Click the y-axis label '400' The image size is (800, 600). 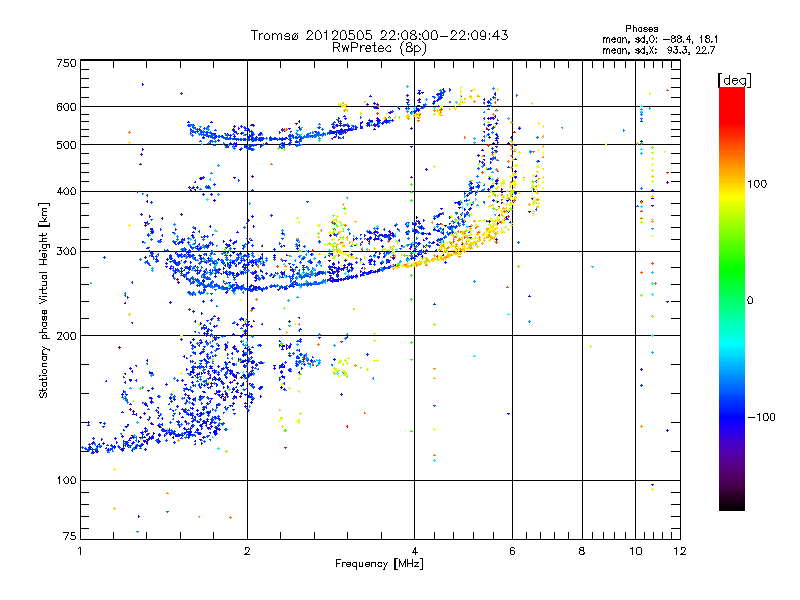(x=67, y=191)
